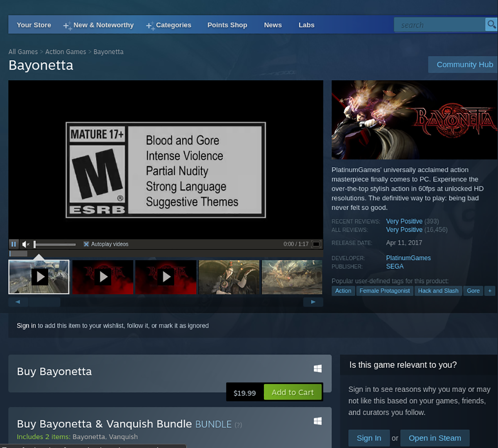Adjust the video volume slider
This screenshot has height=448, width=498.
click(x=55, y=244)
